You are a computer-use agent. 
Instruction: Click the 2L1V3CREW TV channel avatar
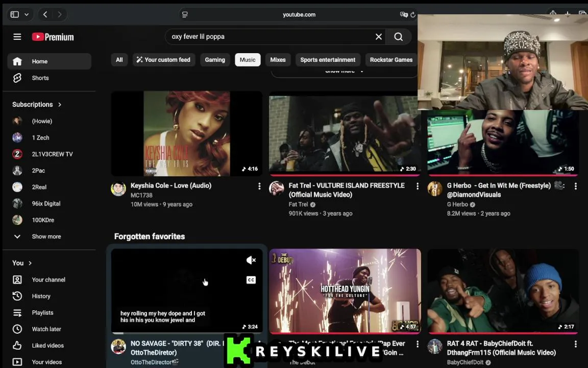click(x=17, y=154)
